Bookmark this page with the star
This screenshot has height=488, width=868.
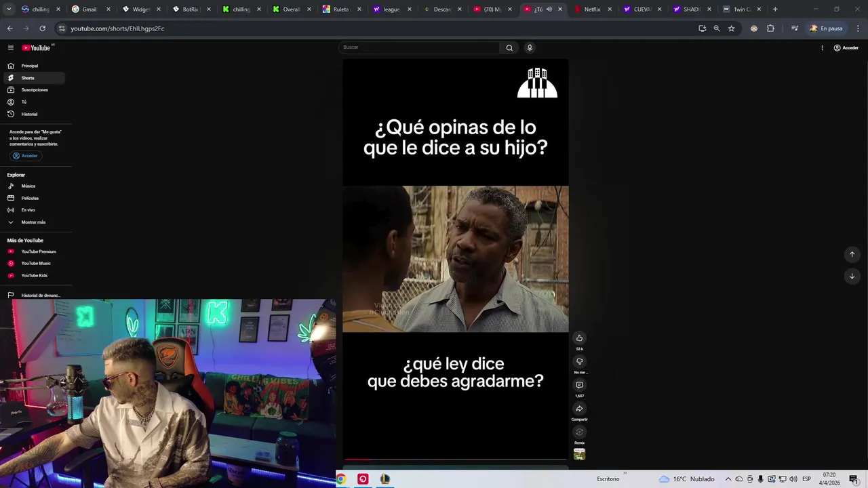[731, 28]
